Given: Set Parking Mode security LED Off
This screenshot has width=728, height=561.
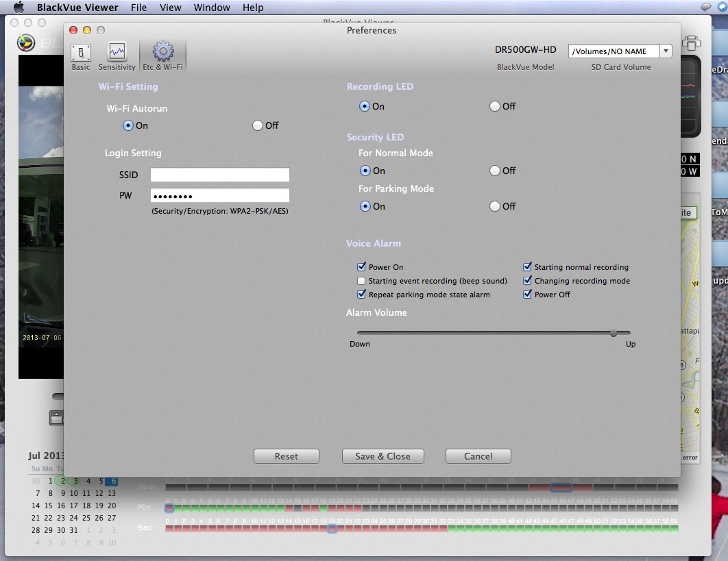Looking at the screenshot, I should (494, 206).
